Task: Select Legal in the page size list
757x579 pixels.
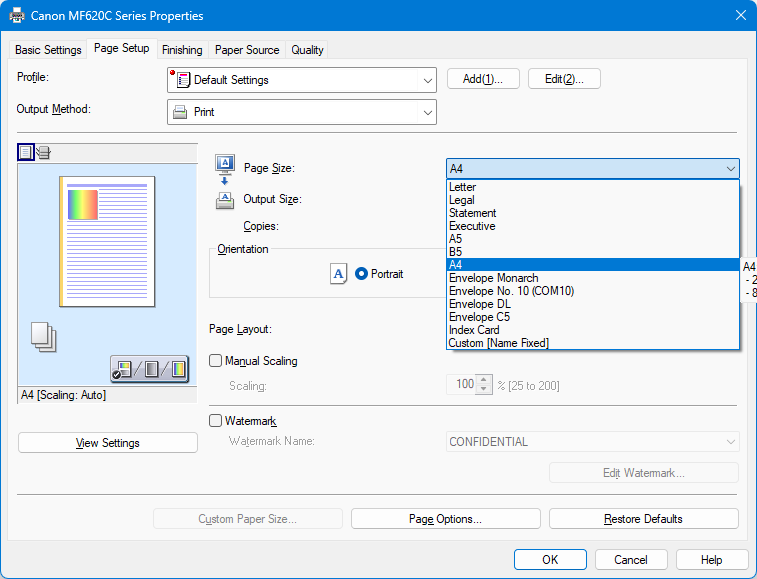Action: (x=462, y=200)
